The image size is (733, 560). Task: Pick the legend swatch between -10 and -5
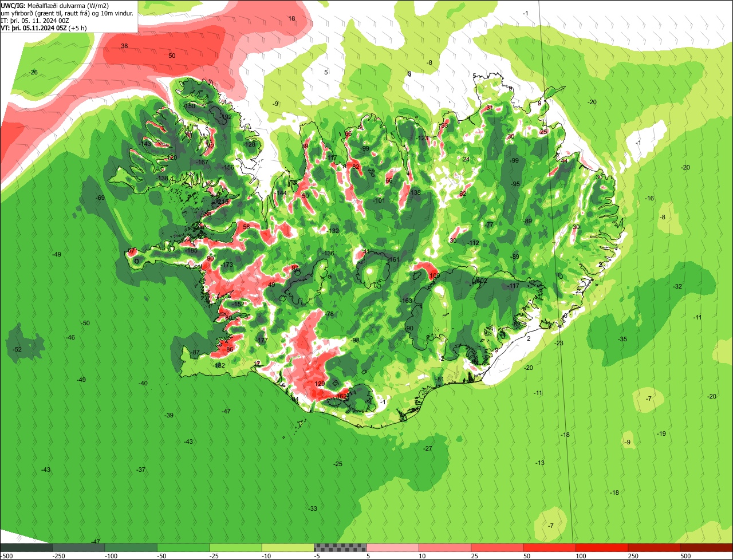288,547
